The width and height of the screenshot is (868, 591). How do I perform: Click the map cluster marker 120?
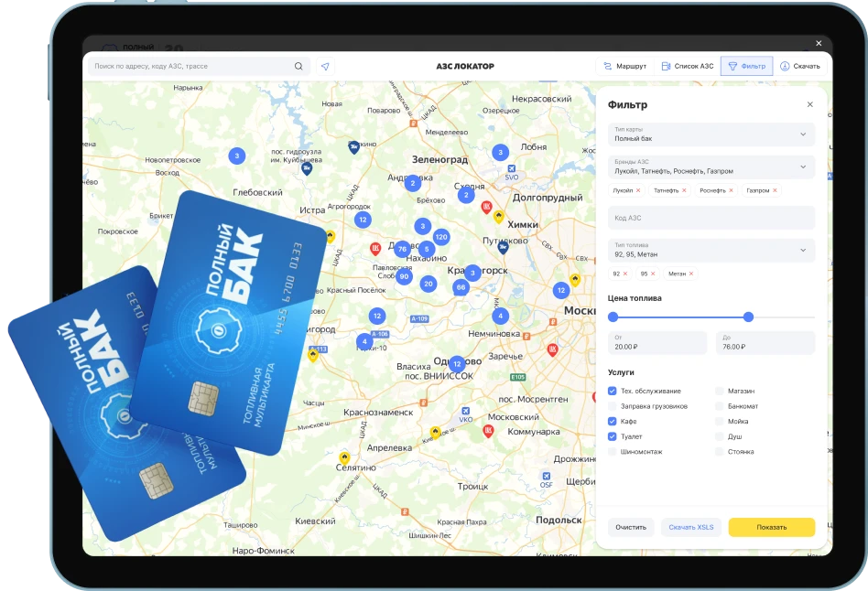tap(441, 237)
